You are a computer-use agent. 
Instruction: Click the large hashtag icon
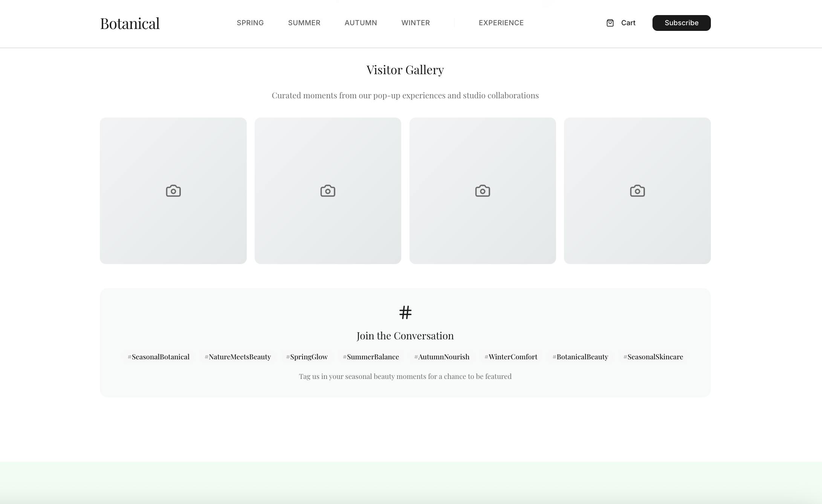[405, 312]
